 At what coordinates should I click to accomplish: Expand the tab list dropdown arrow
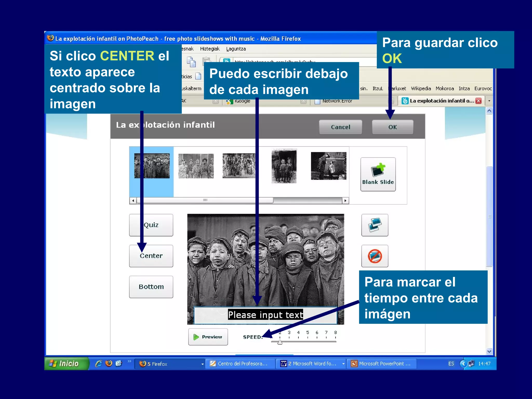point(489,101)
